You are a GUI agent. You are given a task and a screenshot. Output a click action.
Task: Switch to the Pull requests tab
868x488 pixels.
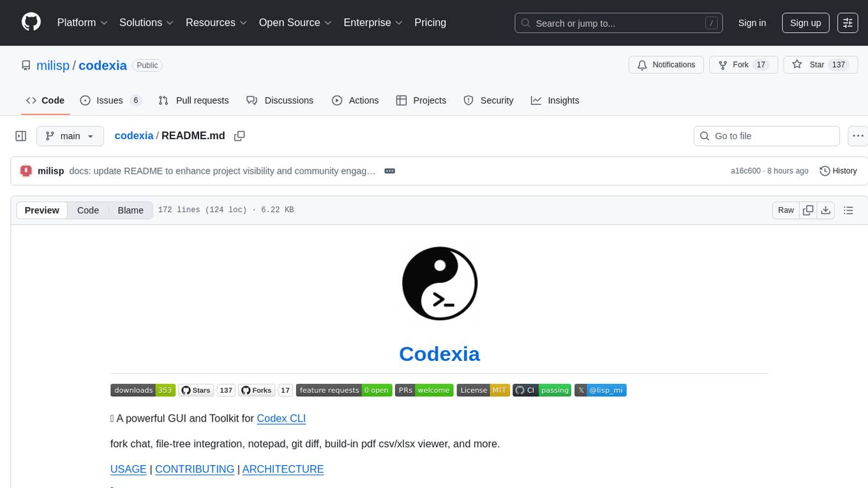tap(193, 100)
